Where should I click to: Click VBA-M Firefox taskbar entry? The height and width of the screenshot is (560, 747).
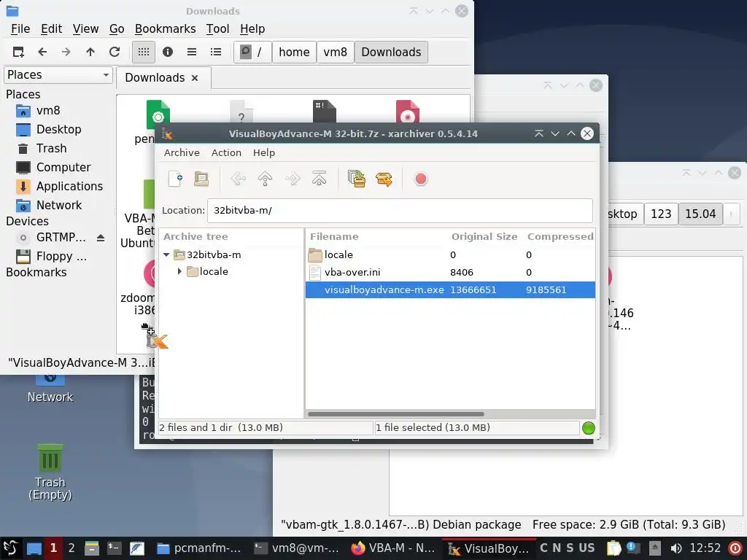tap(393, 548)
